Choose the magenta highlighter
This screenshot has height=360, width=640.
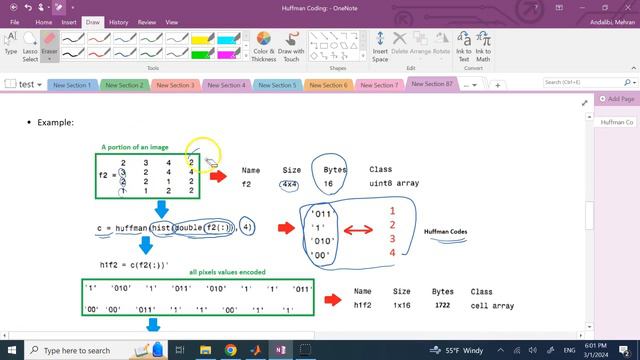tap(229, 53)
